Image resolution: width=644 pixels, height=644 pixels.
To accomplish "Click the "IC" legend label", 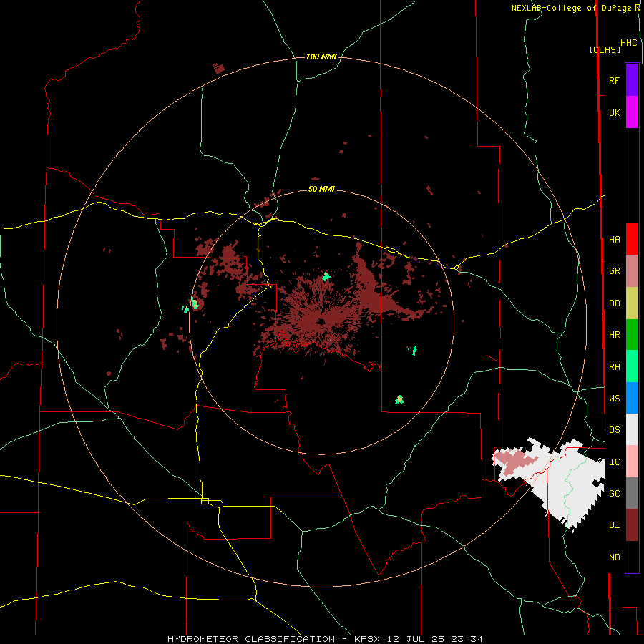I will [614, 462].
